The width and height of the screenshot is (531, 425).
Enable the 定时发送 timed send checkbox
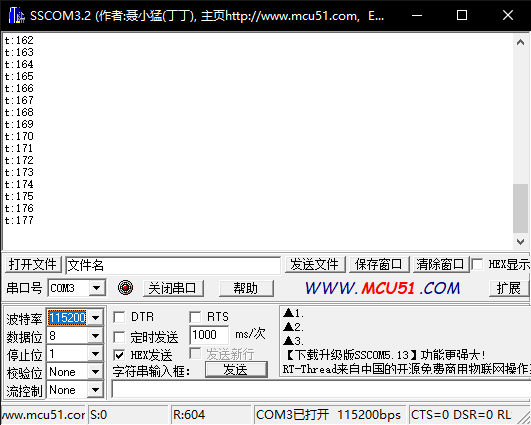pos(119,337)
